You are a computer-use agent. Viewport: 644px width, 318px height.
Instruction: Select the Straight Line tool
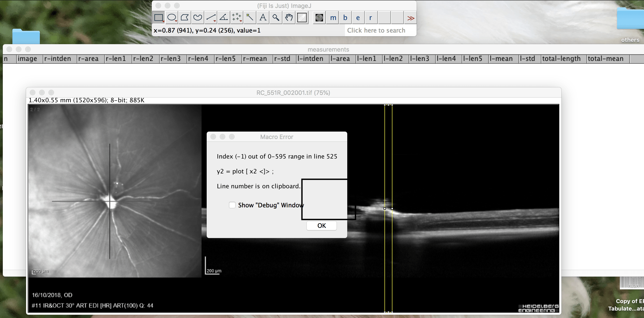tap(211, 18)
